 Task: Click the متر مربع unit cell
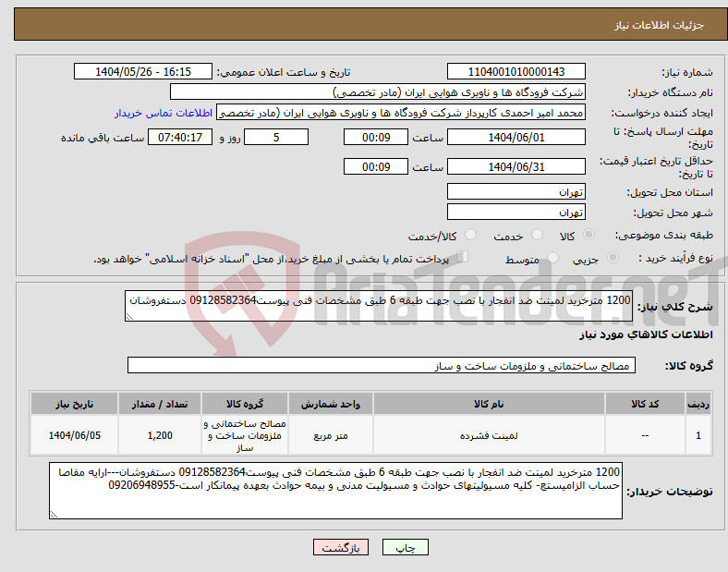pos(331,435)
